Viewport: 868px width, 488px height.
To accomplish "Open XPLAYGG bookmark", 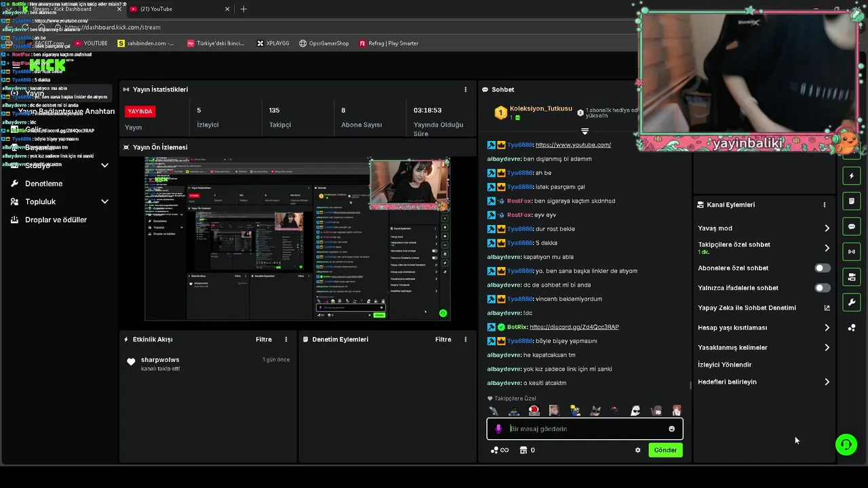I will coord(273,43).
